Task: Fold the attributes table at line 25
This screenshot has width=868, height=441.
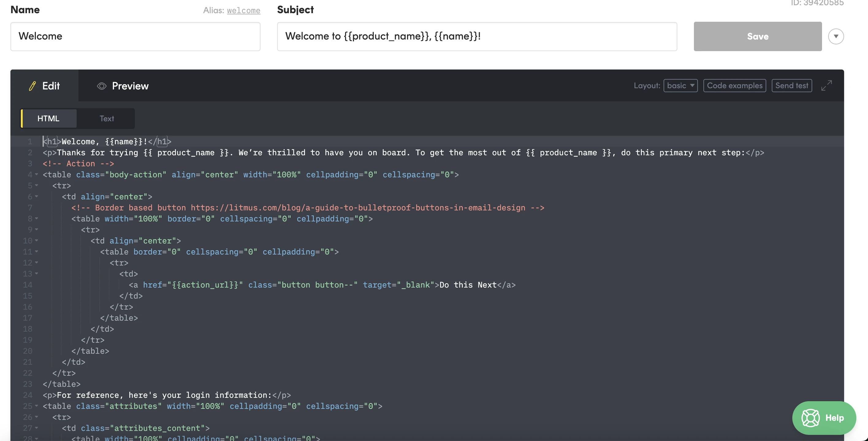Action: click(37, 406)
